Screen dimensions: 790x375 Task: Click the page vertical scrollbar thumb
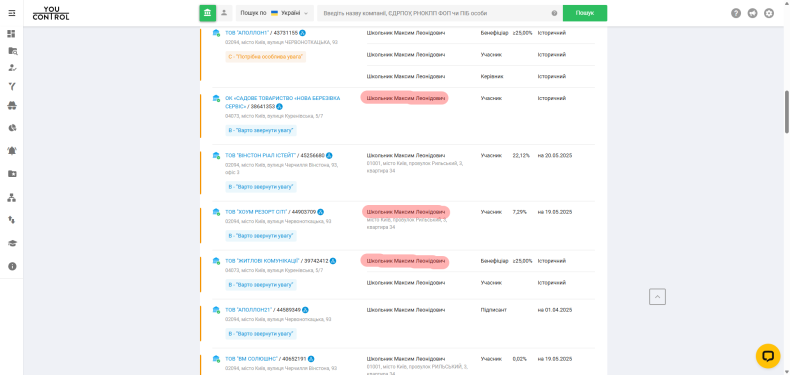click(x=786, y=112)
